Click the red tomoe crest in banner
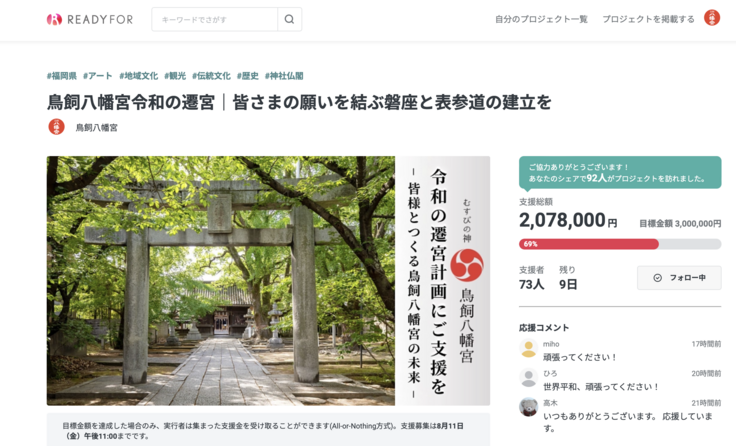Screen dimensions: 736x446 (467, 265)
